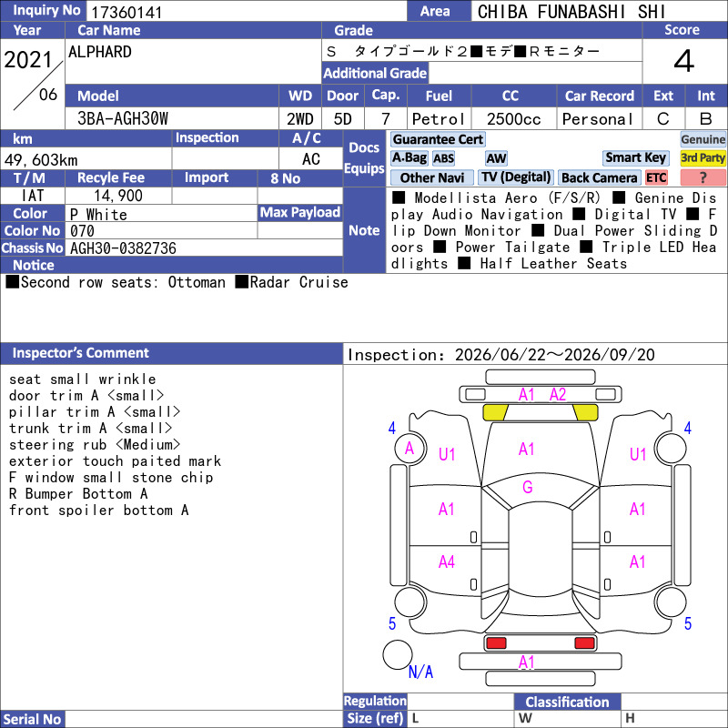Select the A4 rear left door mark
This screenshot has height=728, width=728.
coord(446,562)
